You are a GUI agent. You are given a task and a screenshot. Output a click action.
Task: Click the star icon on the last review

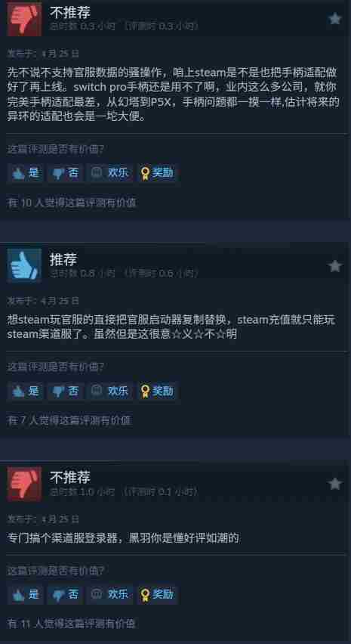pos(335,484)
